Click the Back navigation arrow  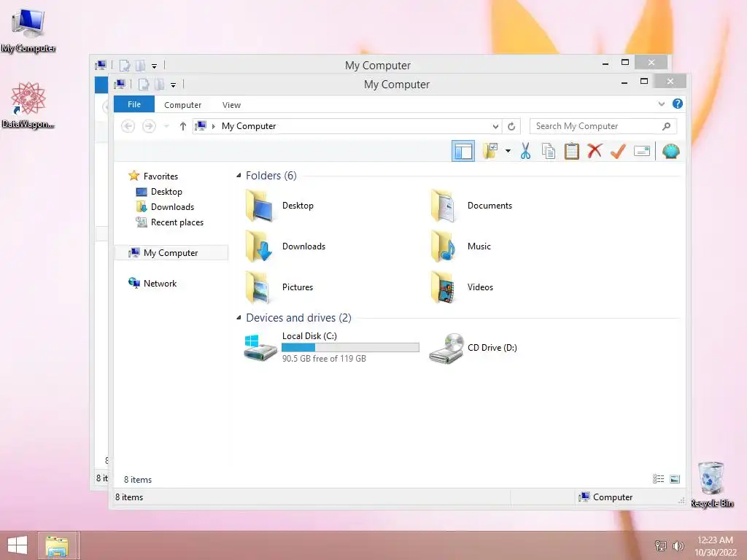click(x=128, y=126)
